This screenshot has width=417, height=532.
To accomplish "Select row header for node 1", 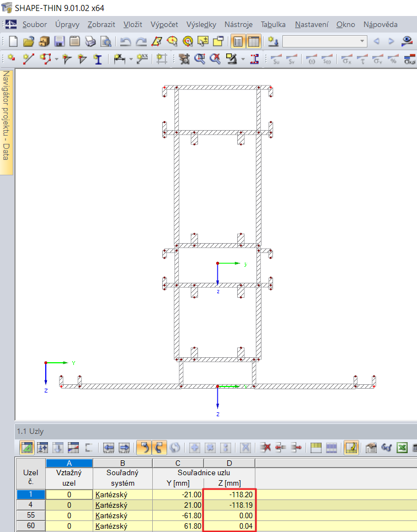I will coord(30,495).
